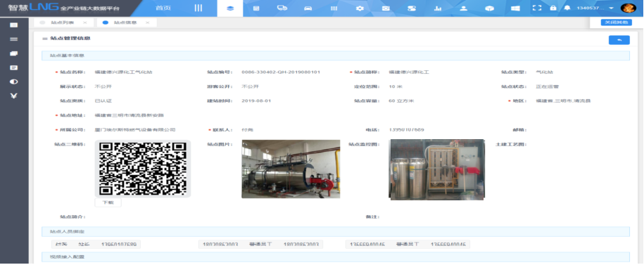This screenshot has height=265, width=644.
Task: Open the boiler station picture thumbnail
Action: coord(291,169)
